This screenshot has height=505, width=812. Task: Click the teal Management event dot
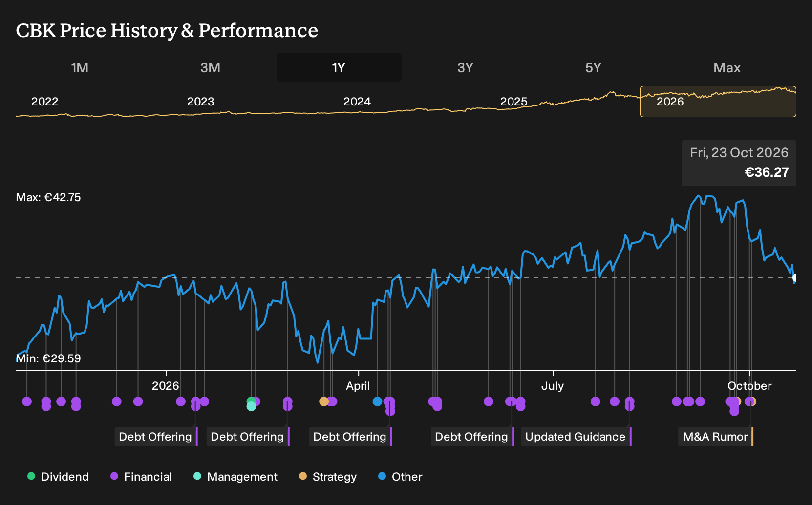pyautogui.click(x=251, y=406)
